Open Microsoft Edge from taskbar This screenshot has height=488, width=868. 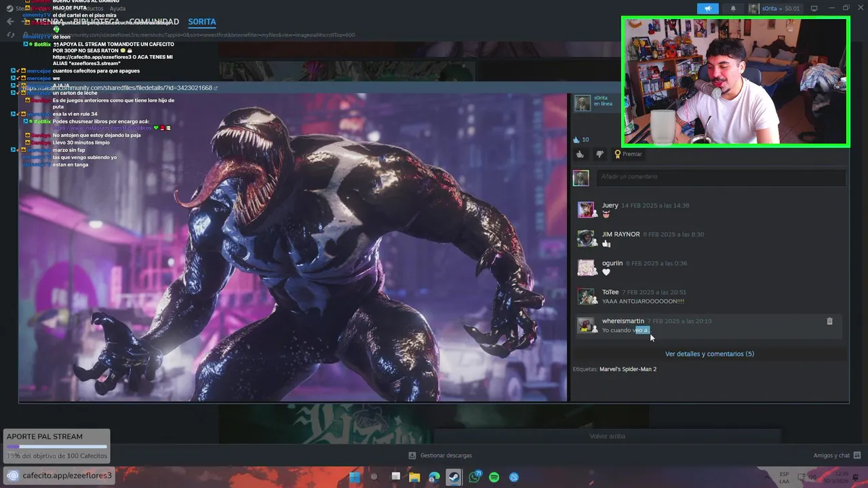click(x=435, y=477)
